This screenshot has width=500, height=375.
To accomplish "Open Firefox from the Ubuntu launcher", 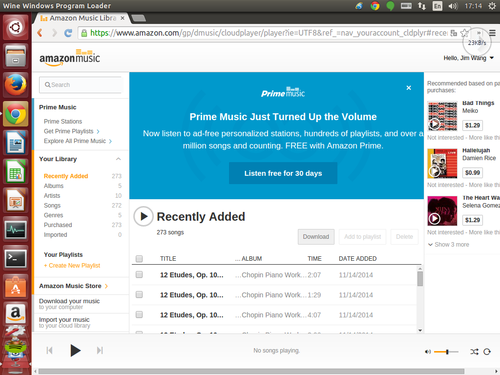I will 15,85.
